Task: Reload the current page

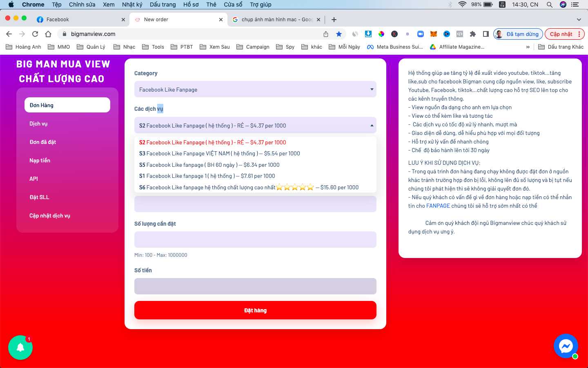Action: [35, 34]
